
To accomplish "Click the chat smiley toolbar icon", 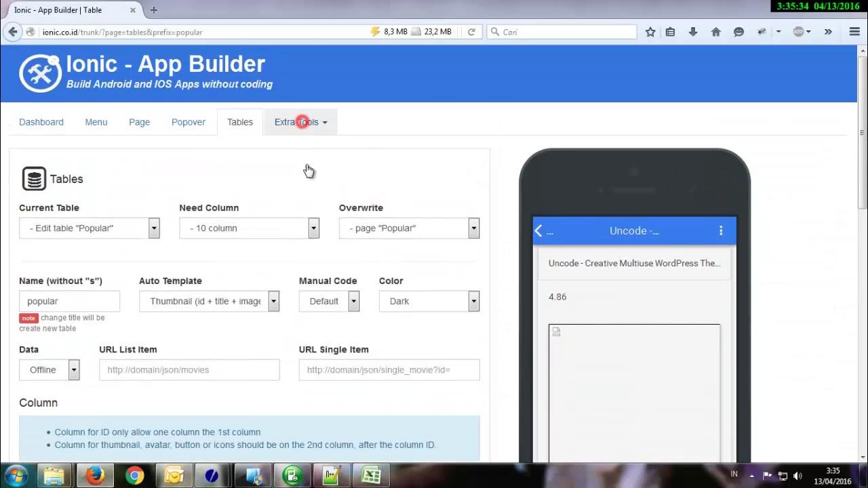I will 739,32.
